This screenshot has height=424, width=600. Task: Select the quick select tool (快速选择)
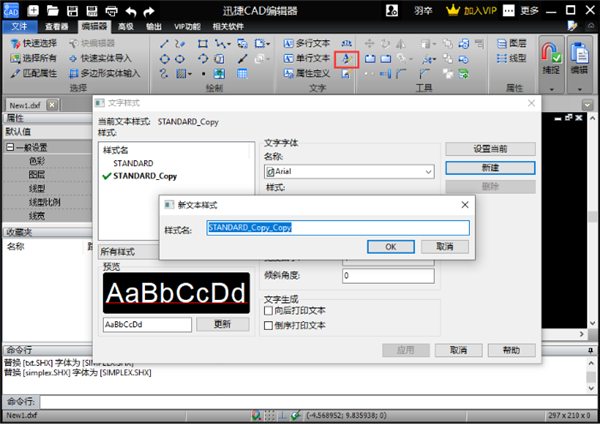[x=34, y=43]
